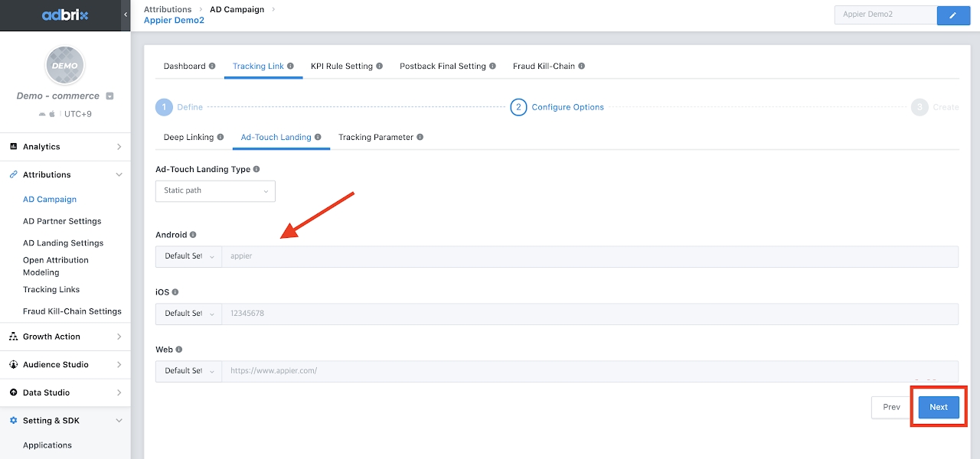
Task: Click info icon next to iOS label
Action: click(175, 292)
